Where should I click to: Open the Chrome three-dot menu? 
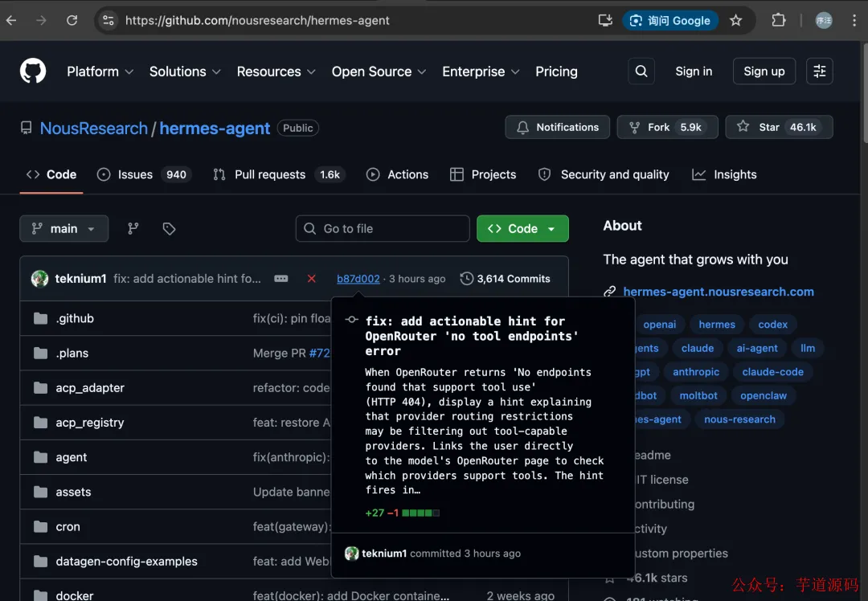pyautogui.click(x=854, y=20)
